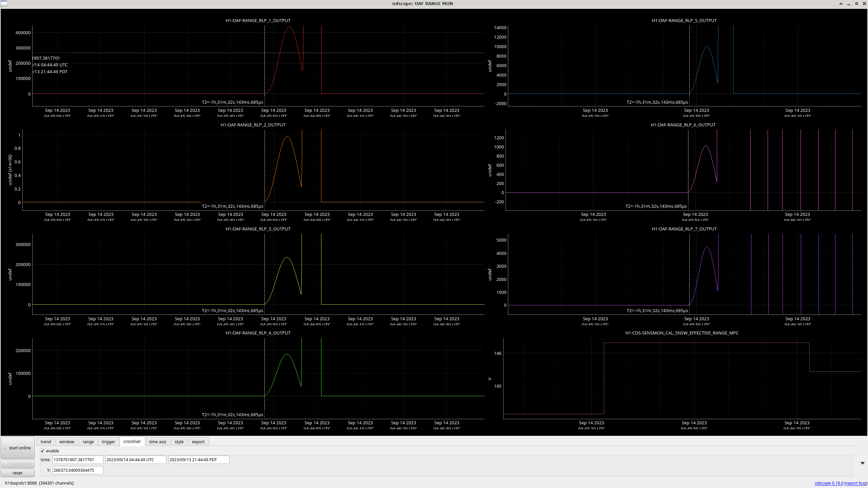
Task: Open the ndscope 0.18.0 link
Action: click(829, 483)
